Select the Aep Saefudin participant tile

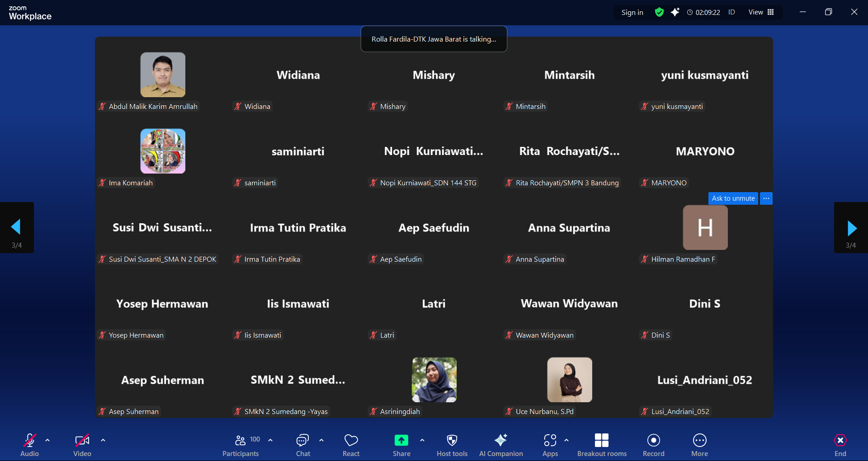[434, 228]
